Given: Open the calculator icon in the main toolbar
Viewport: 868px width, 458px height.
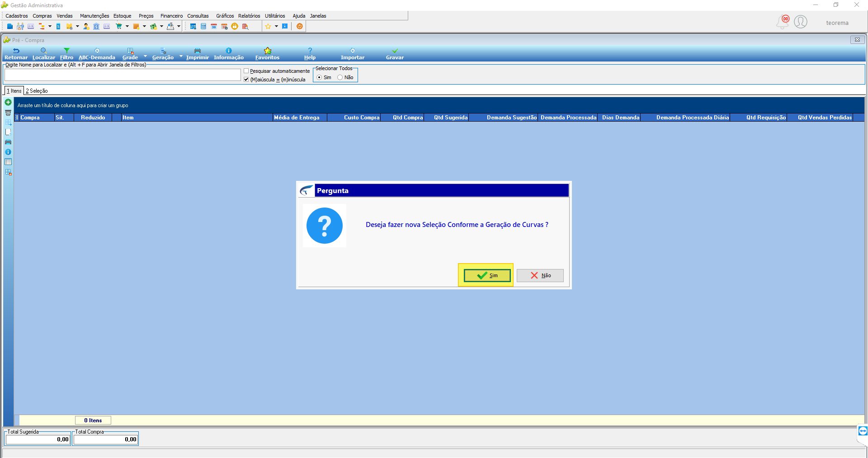Looking at the screenshot, I should click(x=203, y=27).
